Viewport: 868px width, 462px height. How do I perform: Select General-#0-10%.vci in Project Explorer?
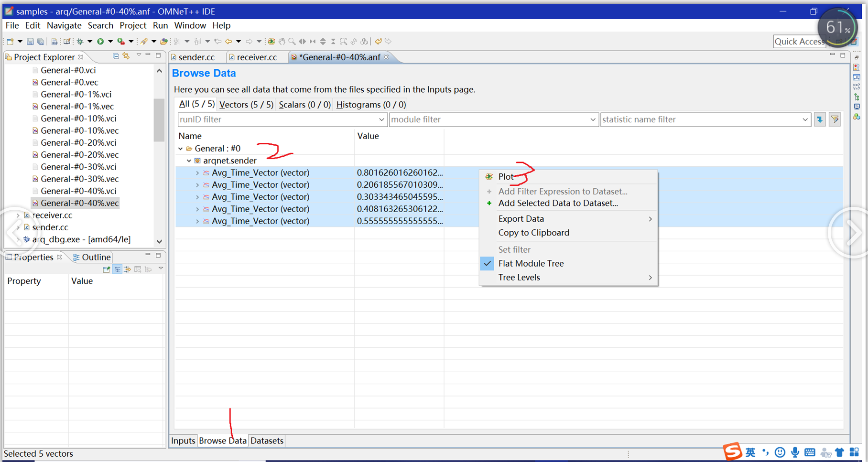pyautogui.click(x=78, y=118)
